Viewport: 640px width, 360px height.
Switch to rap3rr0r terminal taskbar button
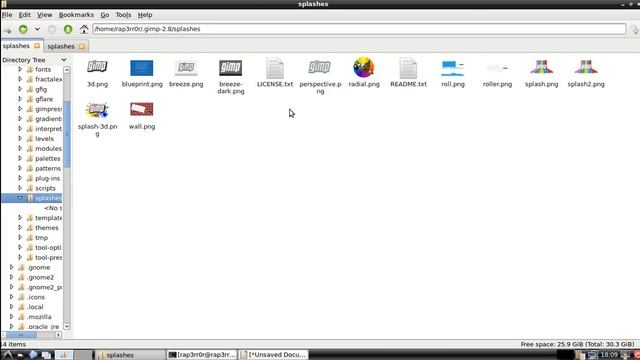point(202,355)
